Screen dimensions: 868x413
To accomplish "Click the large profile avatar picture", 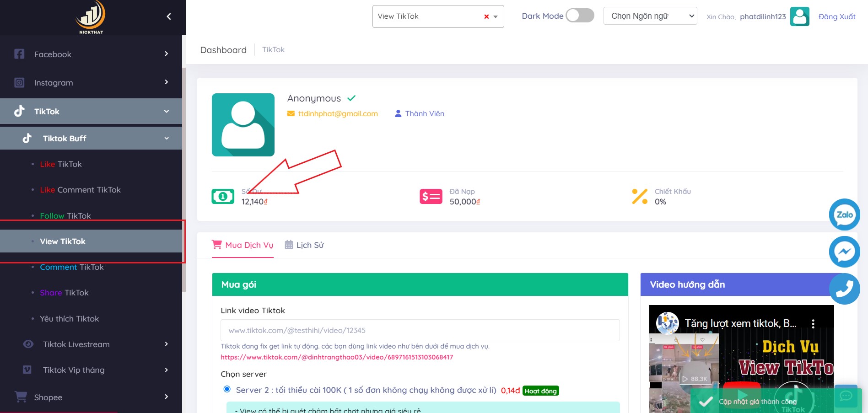I will 243,125.
